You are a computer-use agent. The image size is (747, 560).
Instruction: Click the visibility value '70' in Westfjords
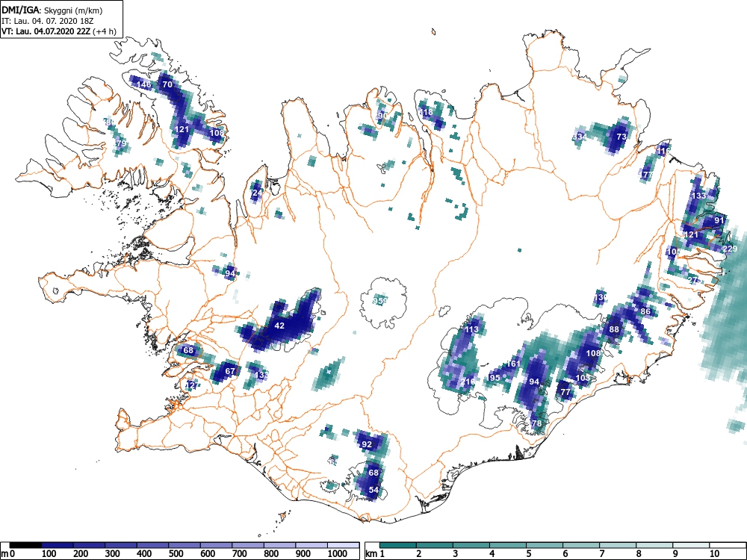point(167,85)
